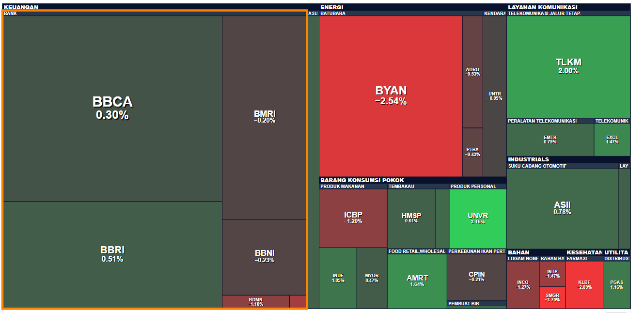Click the BBNI stock block
The width and height of the screenshot is (644, 313).
click(264, 256)
